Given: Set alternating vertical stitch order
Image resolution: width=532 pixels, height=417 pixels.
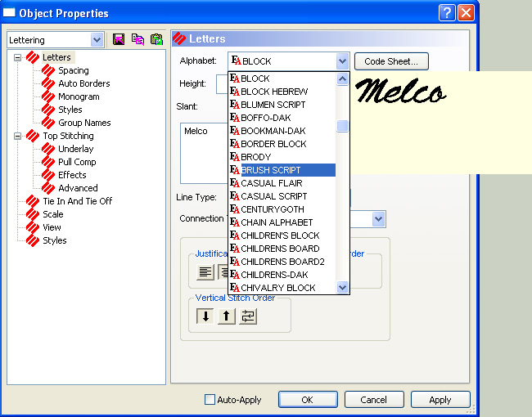Looking at the screenshot, I should [248, 316].
